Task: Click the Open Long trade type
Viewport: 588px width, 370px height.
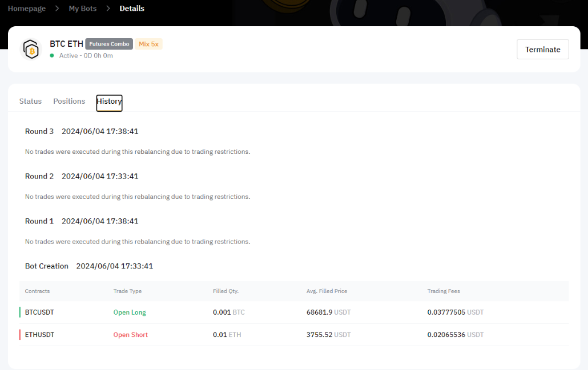Action: coord(130,312)
